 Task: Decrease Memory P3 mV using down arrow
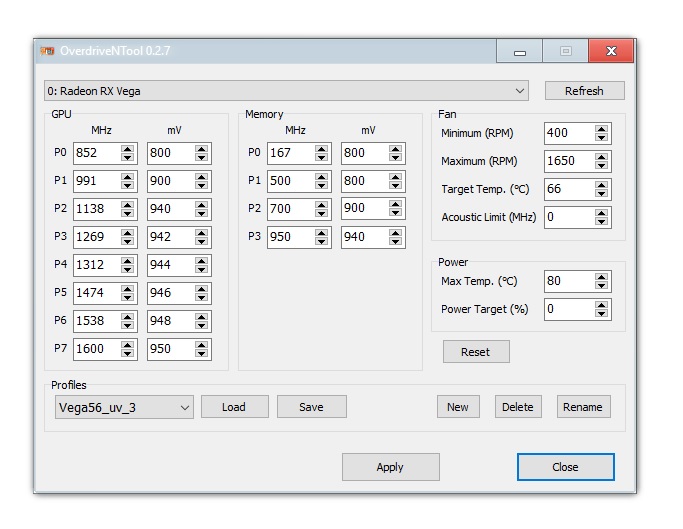[x=396, y=241]
